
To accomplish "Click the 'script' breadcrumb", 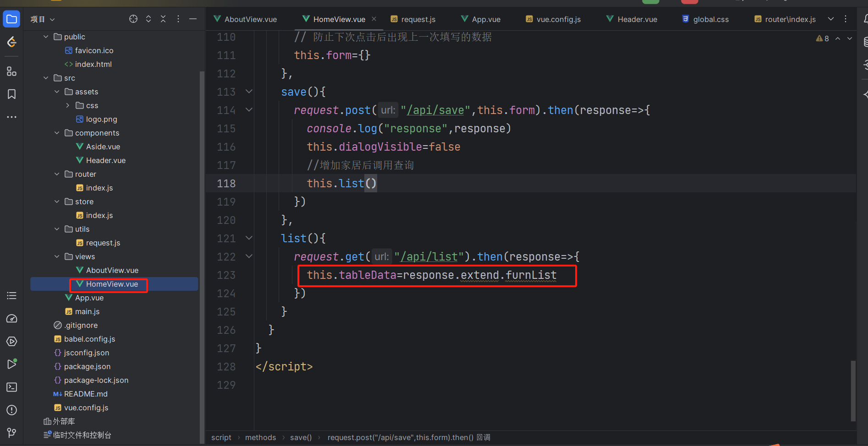I will coord(221,437).
